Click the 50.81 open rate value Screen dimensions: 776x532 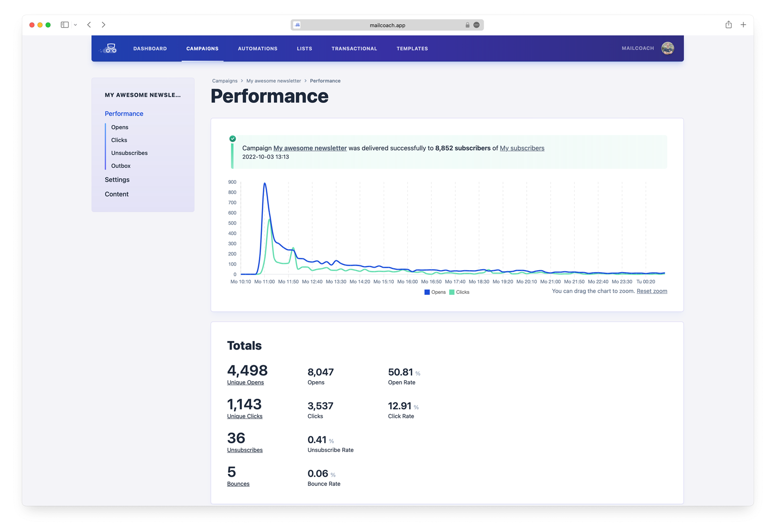pyautogui.click(x=401, y=372)
